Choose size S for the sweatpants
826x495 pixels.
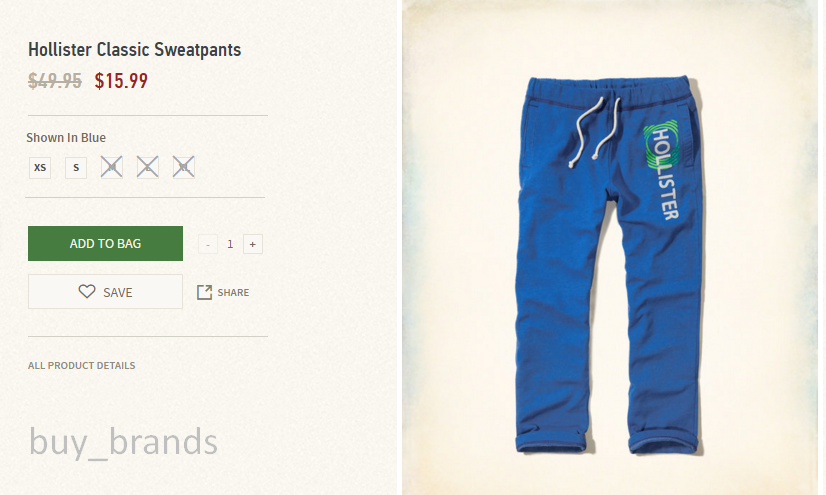[x=76, y=167]
